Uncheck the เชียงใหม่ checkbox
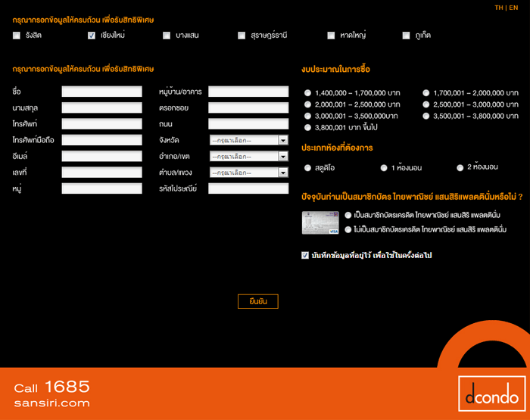Image resolution: width=530 pixels, height=420 pixels. click(x=92, y=36)
